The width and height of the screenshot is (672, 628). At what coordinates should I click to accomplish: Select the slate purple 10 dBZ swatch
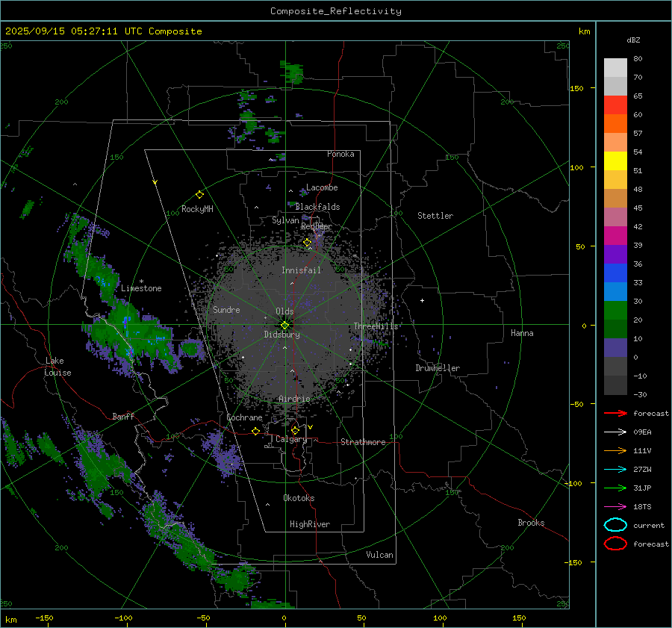click(615, 348)
